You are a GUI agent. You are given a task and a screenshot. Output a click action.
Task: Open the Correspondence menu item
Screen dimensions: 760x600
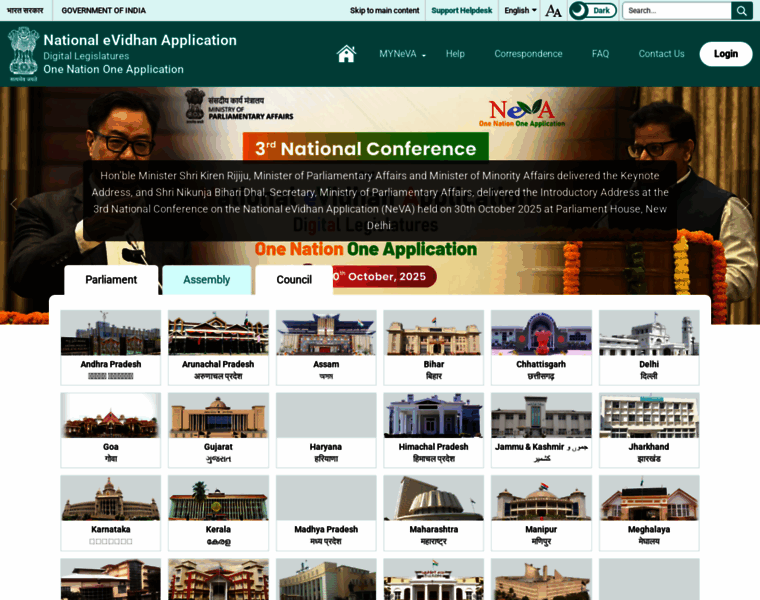[x=528, y=54]
